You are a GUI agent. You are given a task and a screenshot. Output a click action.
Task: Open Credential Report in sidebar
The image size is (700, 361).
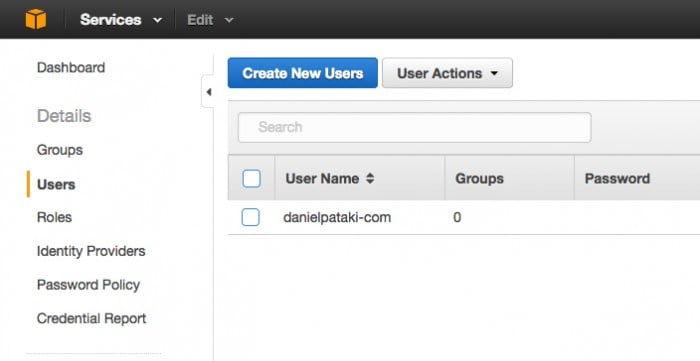click(x=92, y=318)
